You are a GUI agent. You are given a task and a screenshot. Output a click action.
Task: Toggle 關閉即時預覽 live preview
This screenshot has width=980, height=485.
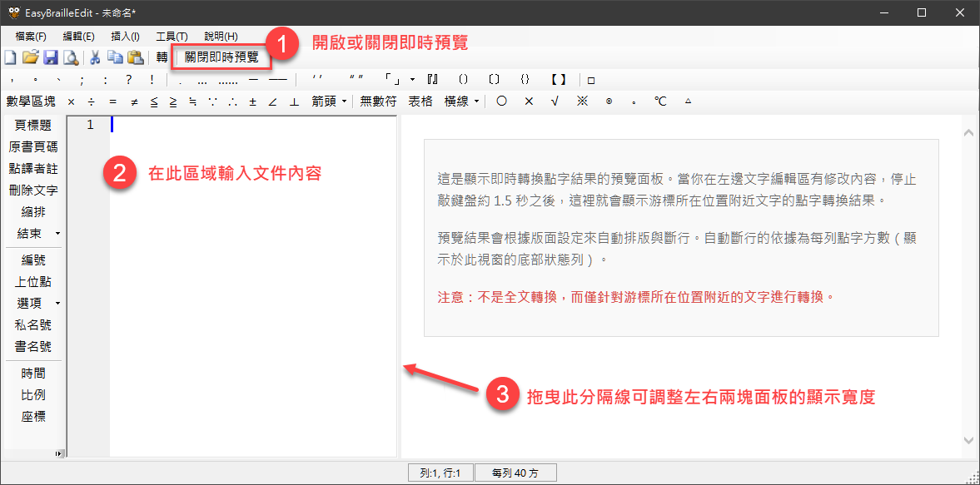click(x=221, y=57)
